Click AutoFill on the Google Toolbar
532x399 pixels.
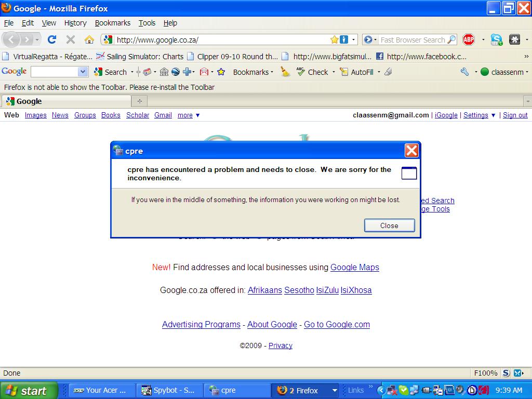pyautogui.click(x=357, y=72)
